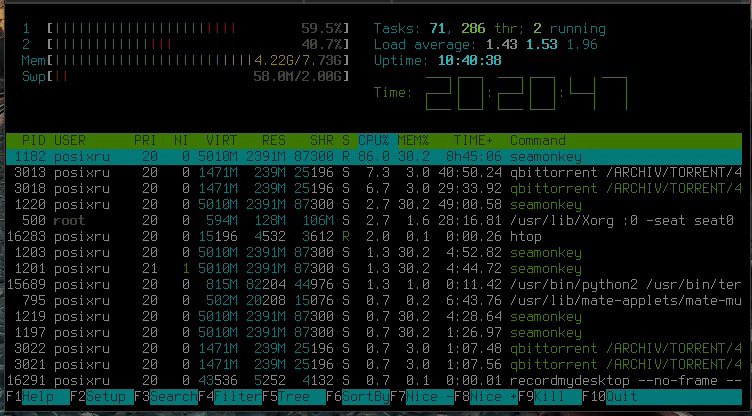Click the Mem usage meter bar
This screenshot has width=752, height=416.
[198, 60]
